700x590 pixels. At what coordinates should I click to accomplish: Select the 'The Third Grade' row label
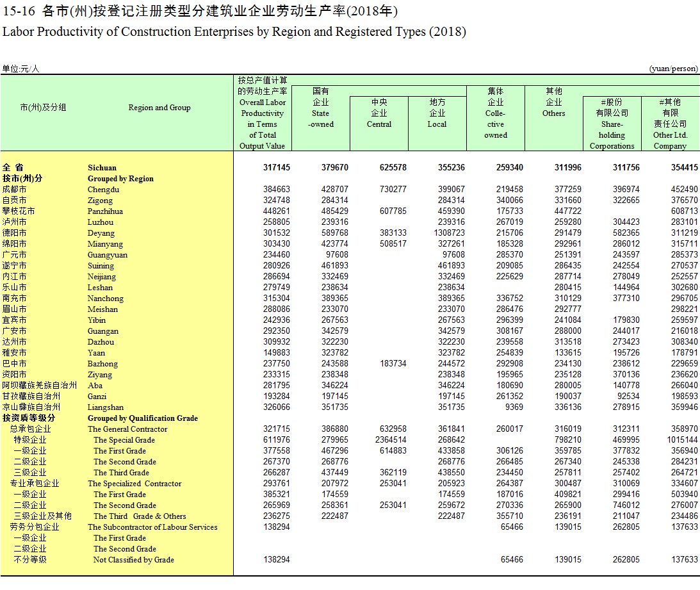click(x=122, y=473)
